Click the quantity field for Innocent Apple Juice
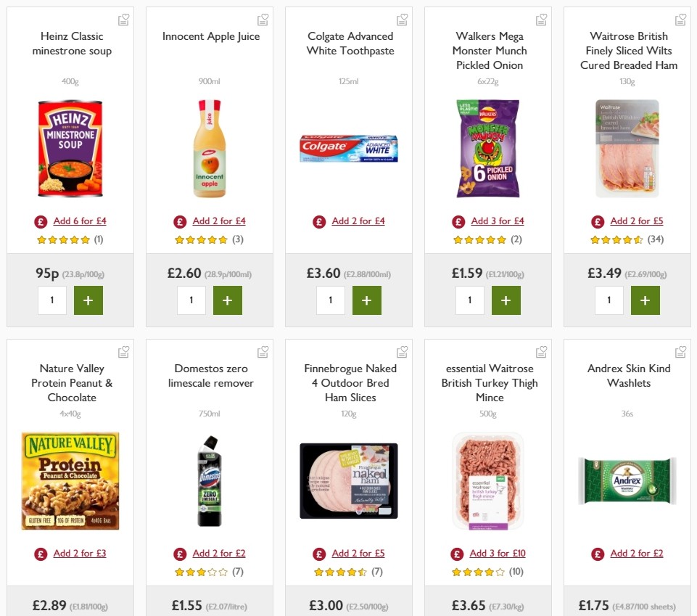Image resolution: width=697 pixels, height=616 pixels. 191,300
